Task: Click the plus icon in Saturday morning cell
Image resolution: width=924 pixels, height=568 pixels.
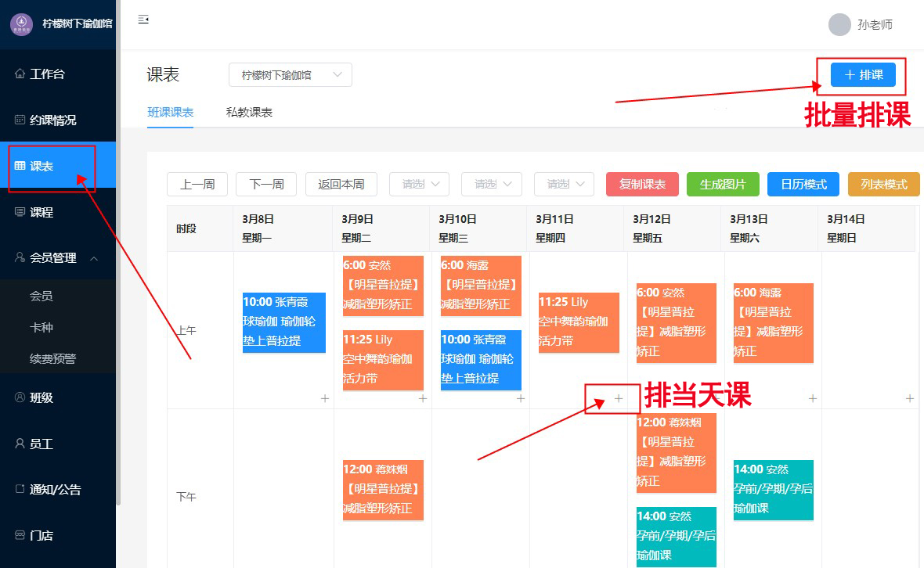Action: 812,398
